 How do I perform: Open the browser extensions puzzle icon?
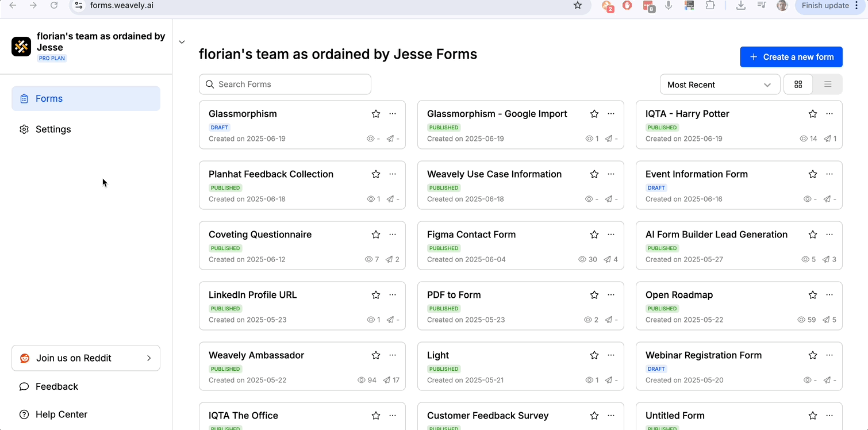point(710,5)
